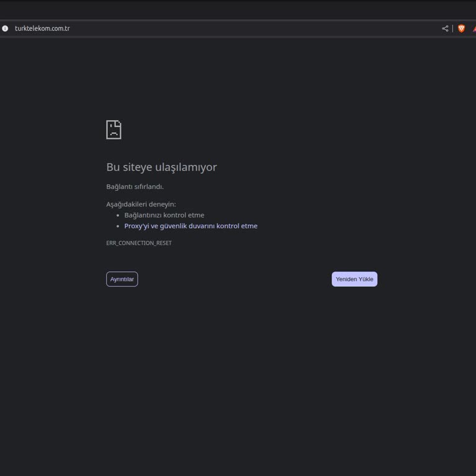Reload page with 'Yeniden Yükle' button
This screenshot has width=476, height=476.
(x=355, y=279)
